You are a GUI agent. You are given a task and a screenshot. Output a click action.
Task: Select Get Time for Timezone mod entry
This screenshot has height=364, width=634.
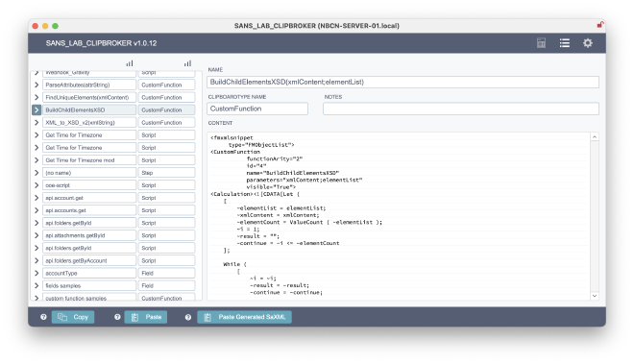[x=89, y=160]
